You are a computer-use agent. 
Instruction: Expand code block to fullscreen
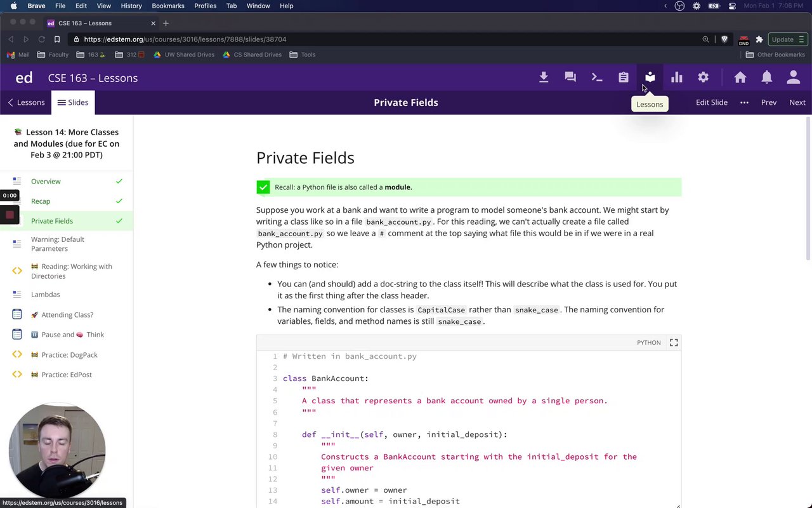674,343
